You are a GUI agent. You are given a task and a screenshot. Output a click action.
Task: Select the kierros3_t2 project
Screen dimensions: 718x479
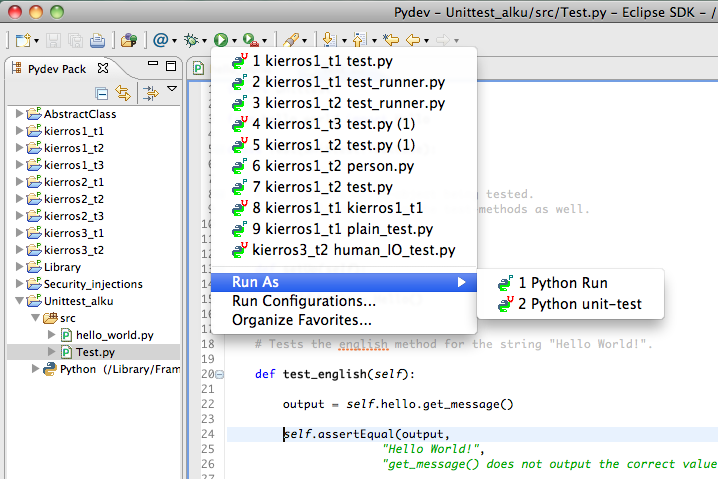tap(74, 250)
